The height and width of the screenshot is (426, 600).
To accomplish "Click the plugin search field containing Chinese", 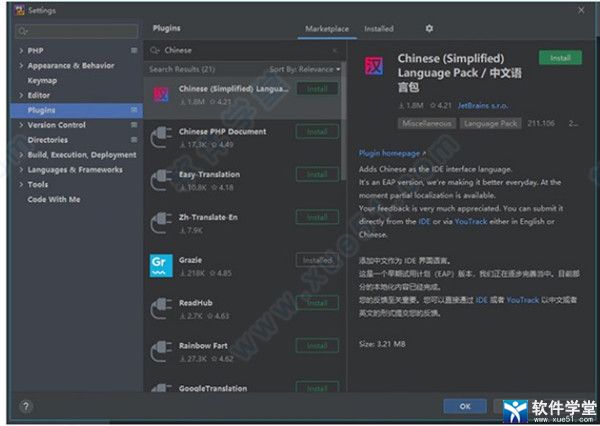I will (245, 50).
